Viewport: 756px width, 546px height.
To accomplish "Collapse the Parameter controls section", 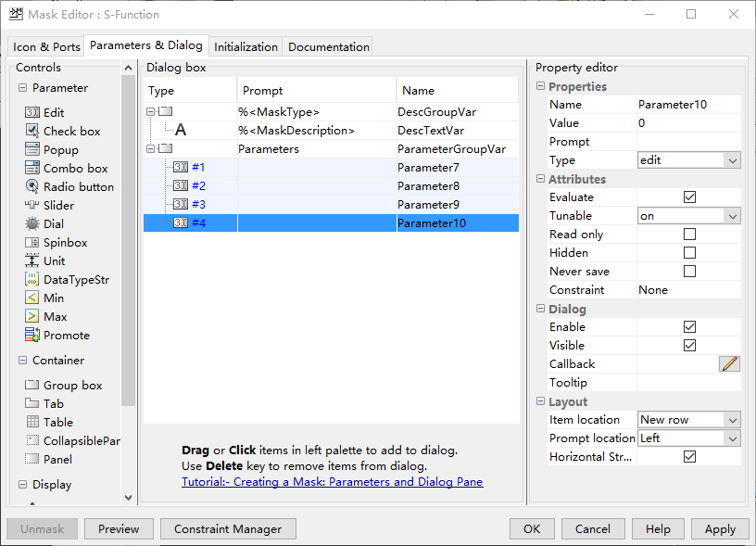I will point(22,88).
